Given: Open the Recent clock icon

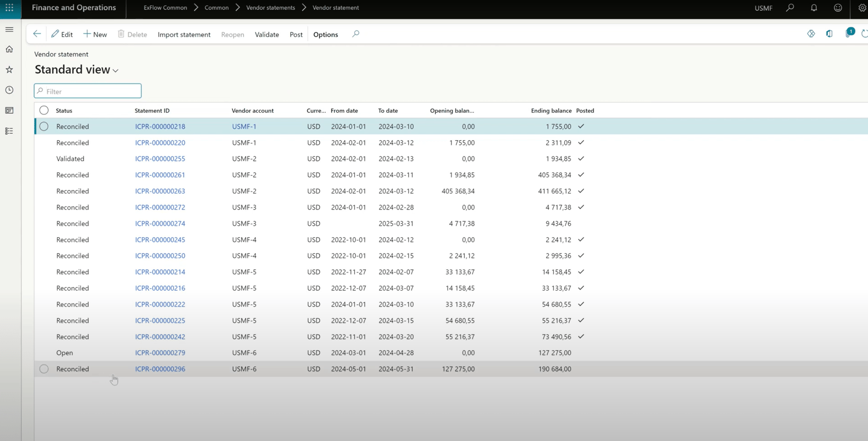Looking at the screenshot, I should coord(9,90).
